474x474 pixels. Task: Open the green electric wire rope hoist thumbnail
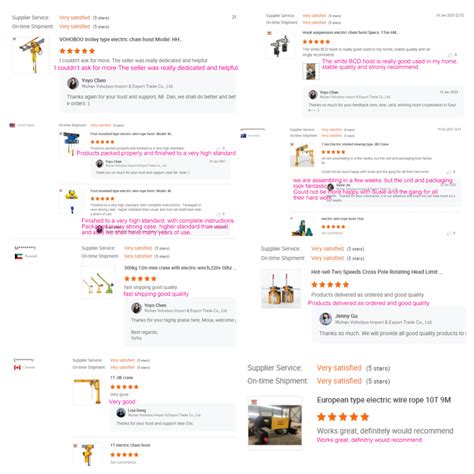coord(302,228)
